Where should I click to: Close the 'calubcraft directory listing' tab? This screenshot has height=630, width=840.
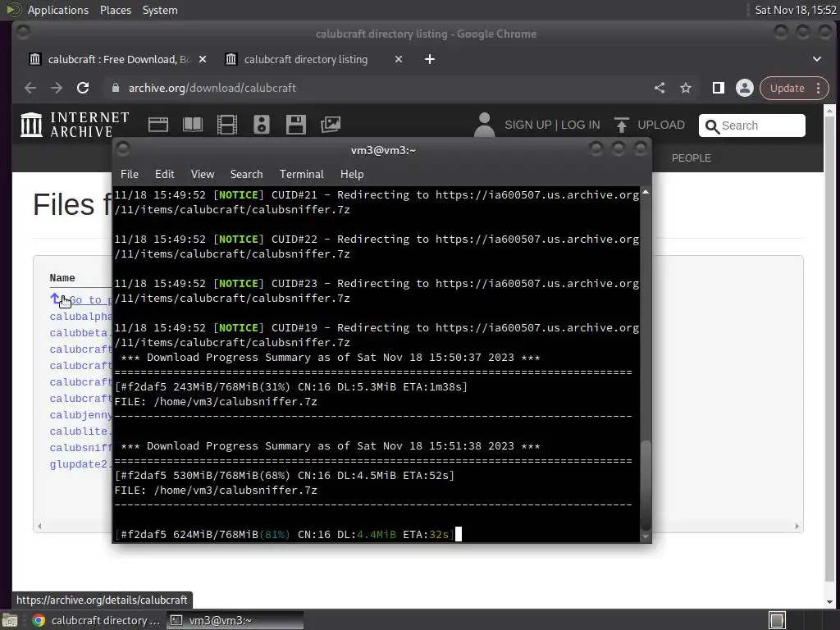point(399,59)
